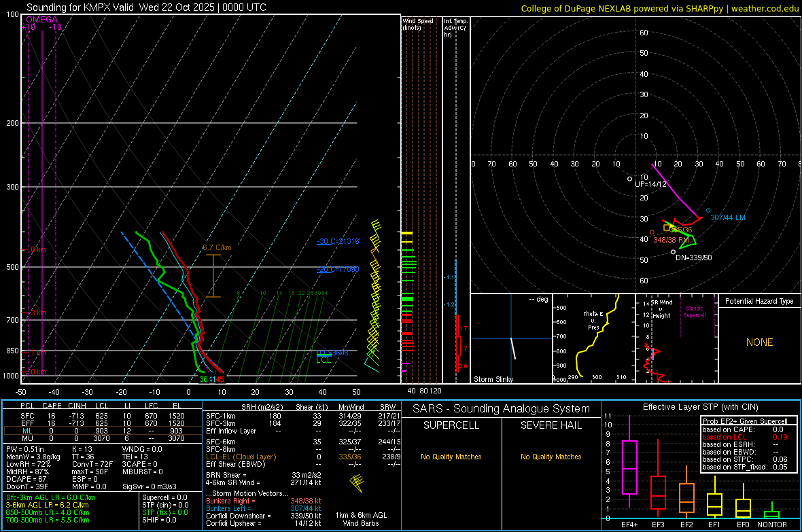802x532 pixels.
Task: Click the Corfidi Downshear = row
Action: (x=264, y=516)
